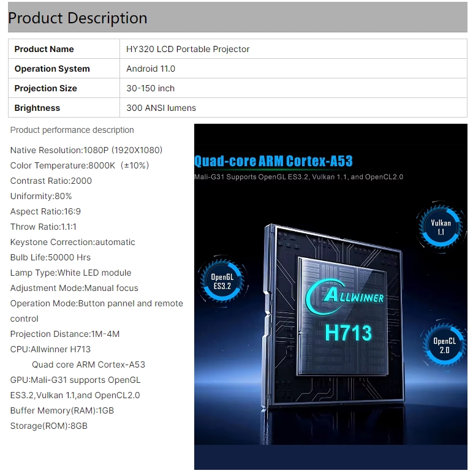Click Uniformity:80% line

coord(41,196)
